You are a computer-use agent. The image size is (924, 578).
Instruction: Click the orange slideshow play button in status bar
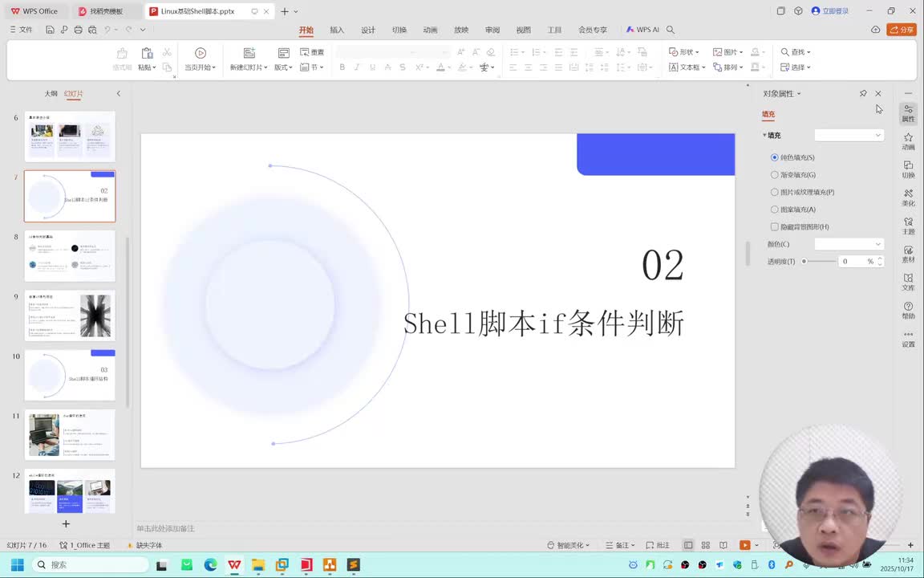coord(745,545)
